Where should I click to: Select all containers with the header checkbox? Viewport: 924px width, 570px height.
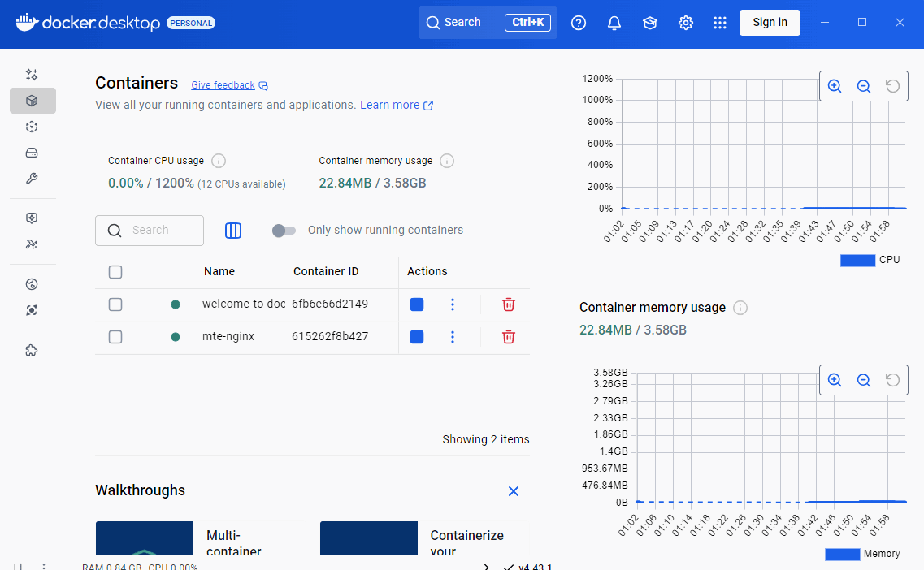point(115,271)
